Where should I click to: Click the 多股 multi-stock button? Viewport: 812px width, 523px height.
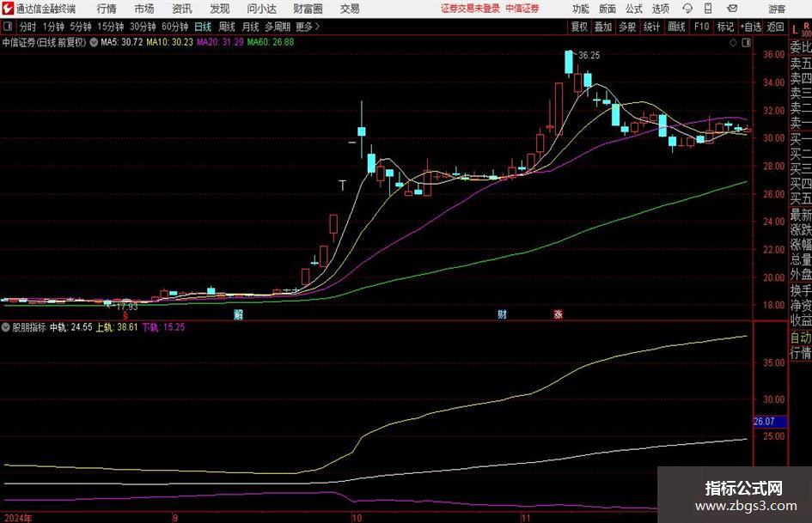(627, 27)
